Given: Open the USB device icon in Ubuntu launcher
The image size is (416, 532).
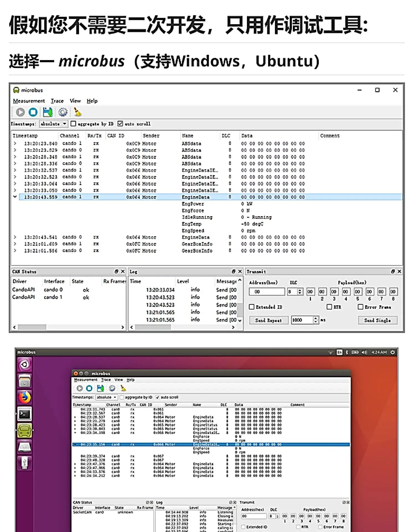Looking at the screenshot, I should click(x=25, y=463).
